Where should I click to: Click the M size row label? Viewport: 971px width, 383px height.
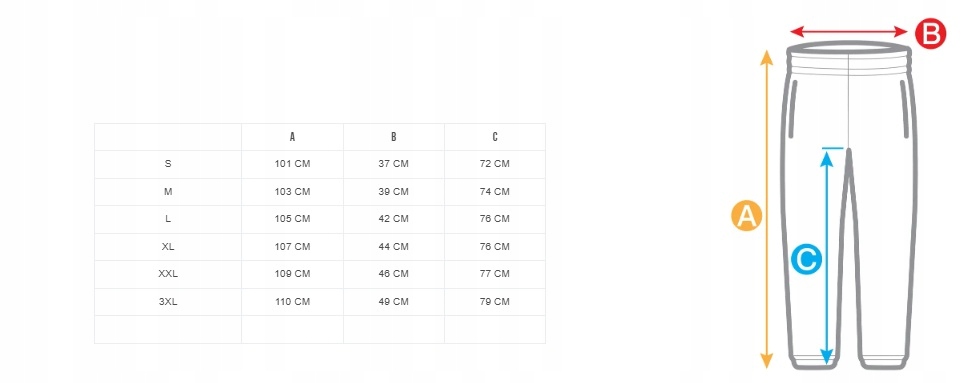pos(168,192)
